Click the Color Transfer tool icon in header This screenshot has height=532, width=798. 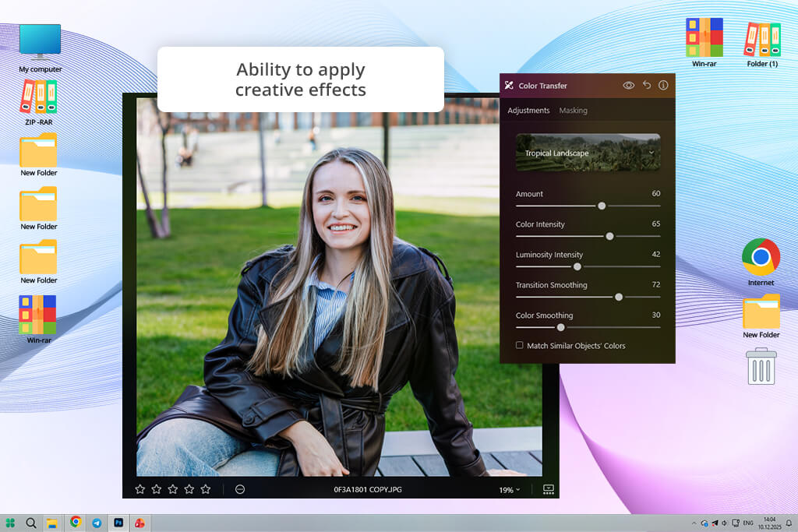tap(509, 86)
